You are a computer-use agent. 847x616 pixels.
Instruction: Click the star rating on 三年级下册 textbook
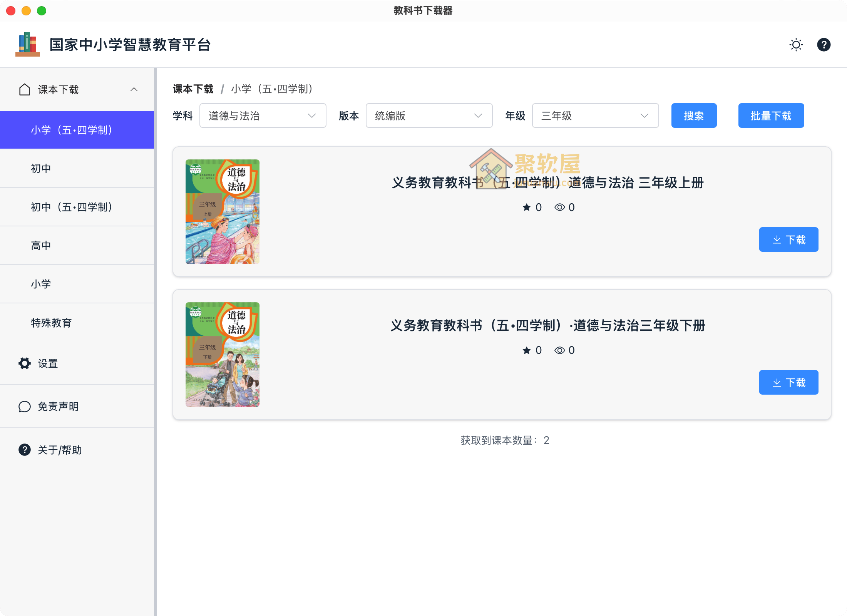point(527,350)
